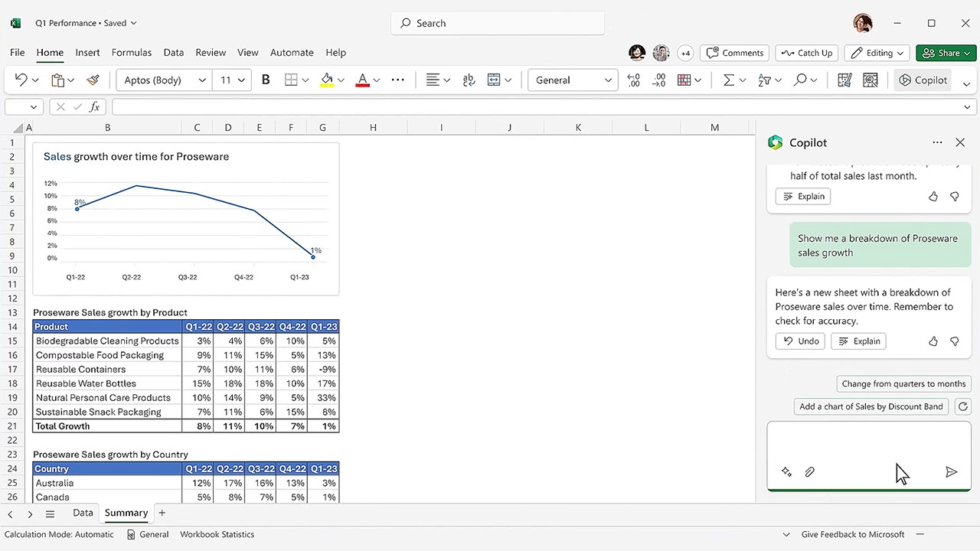980x551 pixels.
Task: Activate the Format Painter brush
Action: (x=93, y=80)
